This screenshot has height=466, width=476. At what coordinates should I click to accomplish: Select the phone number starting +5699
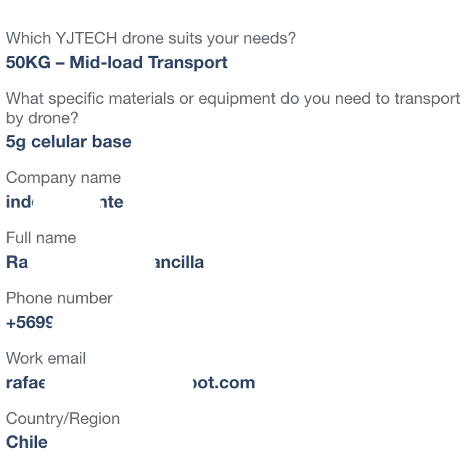point(30,322)
